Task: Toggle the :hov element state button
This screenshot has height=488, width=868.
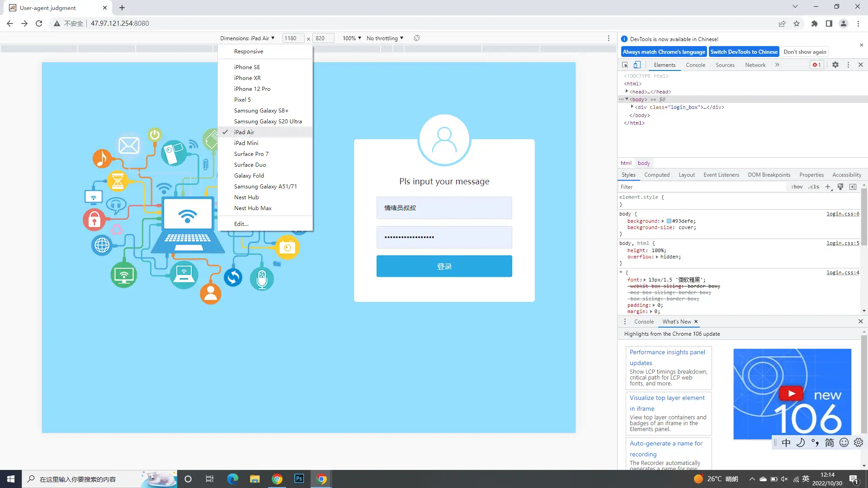Action: 797,187
